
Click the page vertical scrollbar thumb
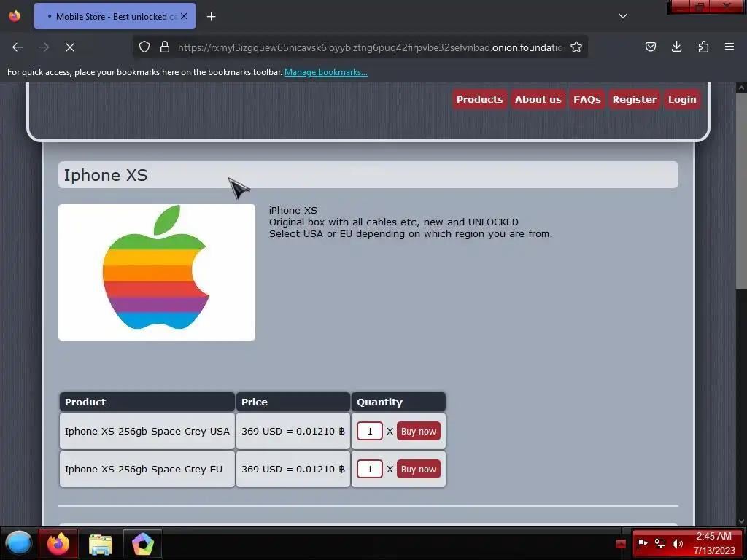[x=741, y=190]
